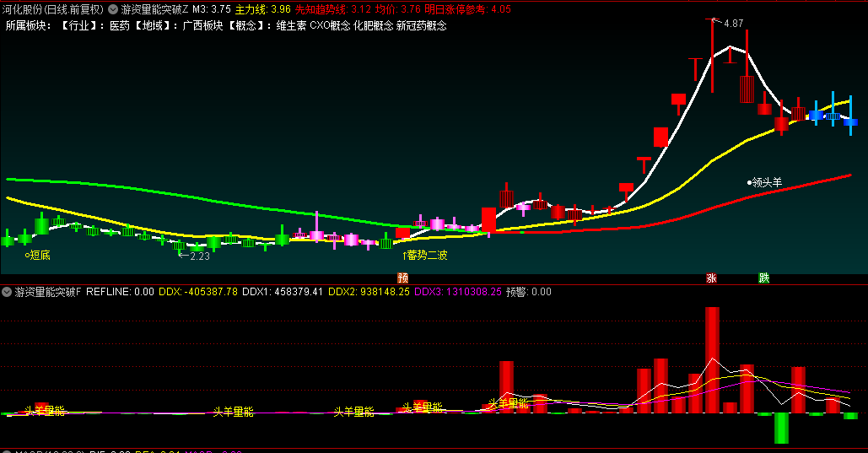Click the 均价: 3.76 readout
The height and width of the screenshot is (453, 868).
tap(397, 9)
